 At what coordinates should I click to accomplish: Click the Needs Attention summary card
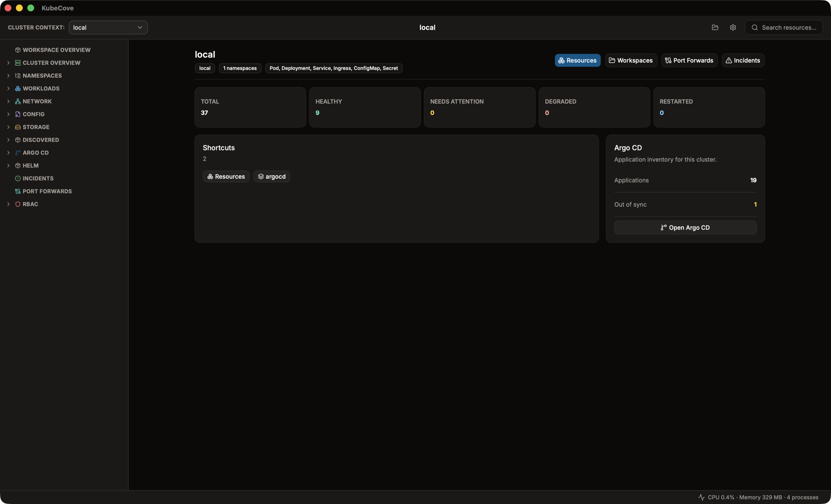tap(480, 107)
